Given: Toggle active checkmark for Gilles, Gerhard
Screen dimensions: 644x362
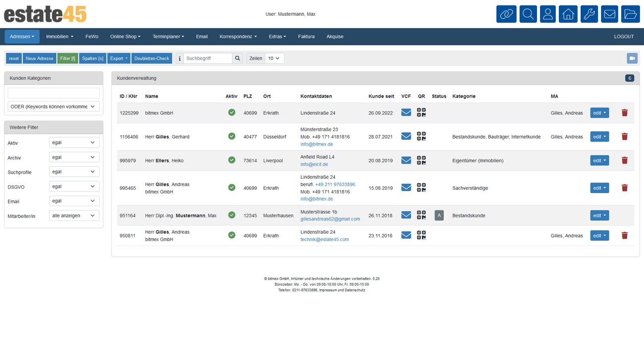Looking at the screenshot, I should [x=231, y=136].
